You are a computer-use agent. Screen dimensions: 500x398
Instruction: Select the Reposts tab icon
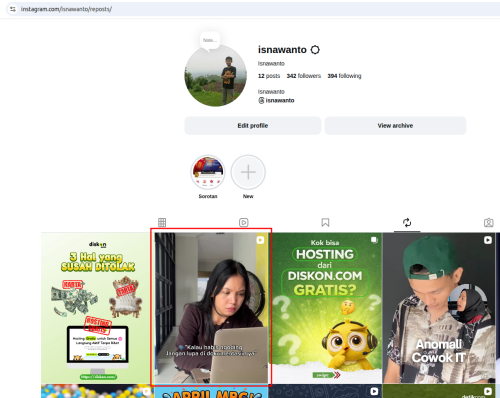(407, 222)
